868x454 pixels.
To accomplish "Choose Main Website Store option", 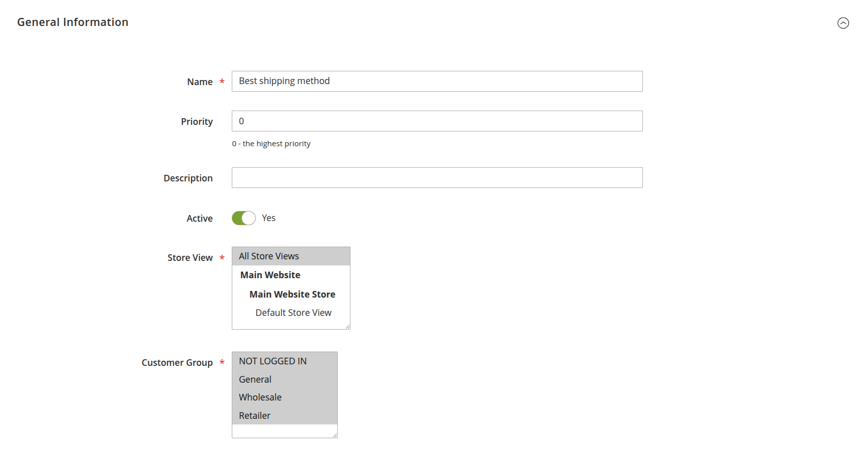I will (x=292, y=294).
